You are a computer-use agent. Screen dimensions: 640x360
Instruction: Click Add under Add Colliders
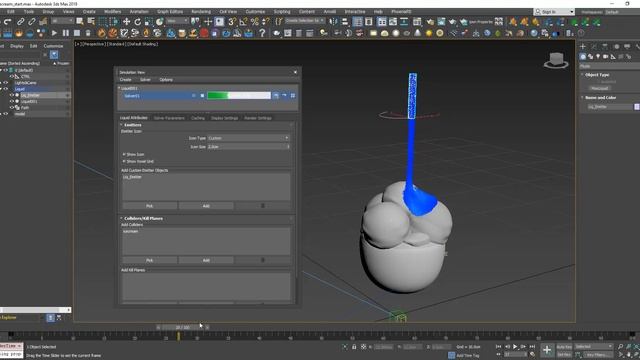[206, 260]
